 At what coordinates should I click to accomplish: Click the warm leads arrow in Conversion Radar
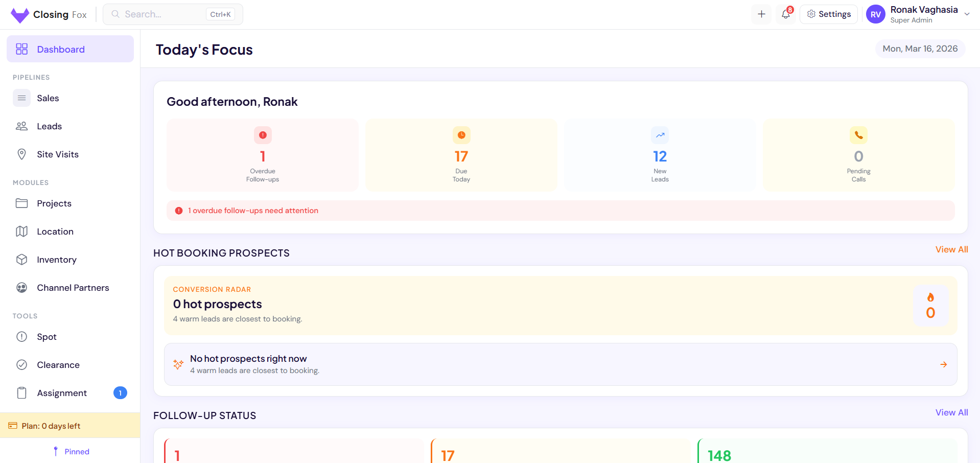pyautogui.click(x=943, y=364)
